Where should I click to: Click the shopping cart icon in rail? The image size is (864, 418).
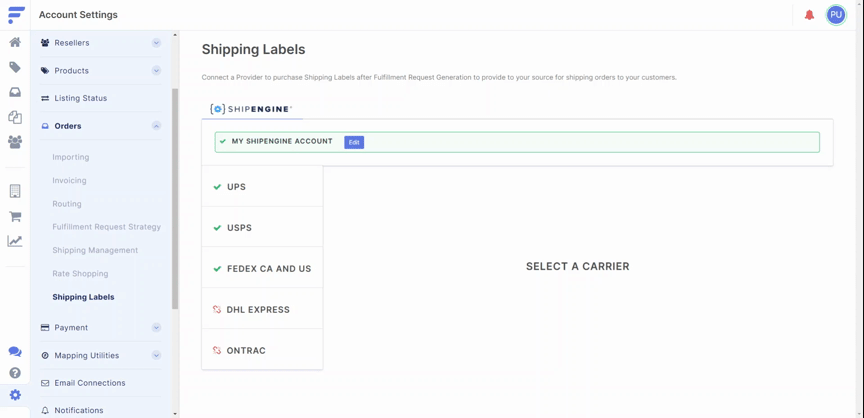pyautogui.click(x=15, y=216)
